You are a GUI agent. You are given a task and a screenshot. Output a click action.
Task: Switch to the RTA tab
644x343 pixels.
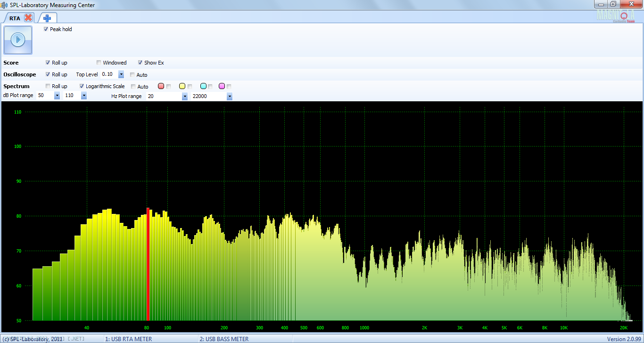tap(15, 18)
